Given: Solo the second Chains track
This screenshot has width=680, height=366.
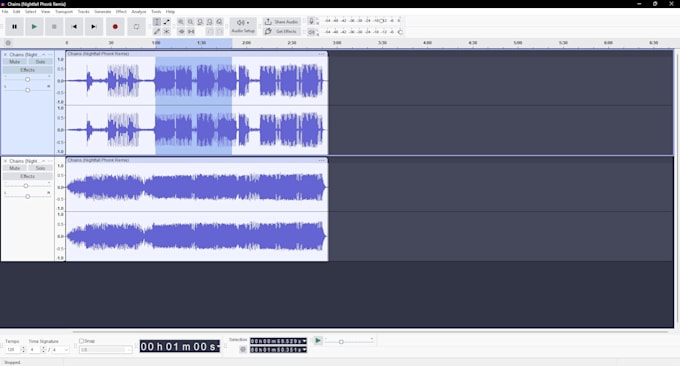Looking at the screenshot, I should pyautogui.click(x=40, y=168).
